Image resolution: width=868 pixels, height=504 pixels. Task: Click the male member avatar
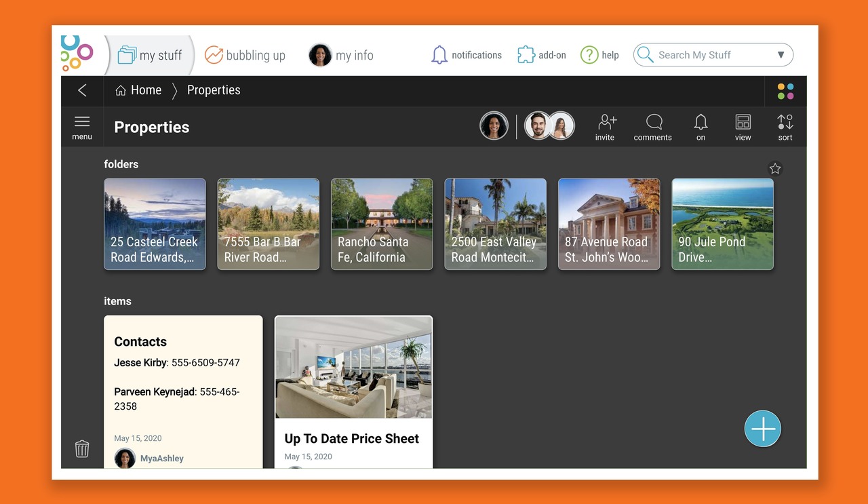(538, 126)
